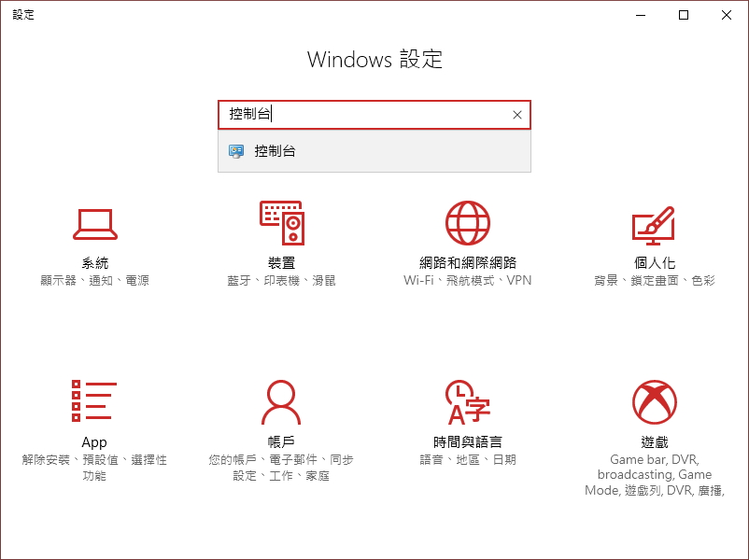The width and height of the screenshot is (749, 560).
Task: Open the 裝置 keyboard and speaker icon
Action: coord(282,223)
